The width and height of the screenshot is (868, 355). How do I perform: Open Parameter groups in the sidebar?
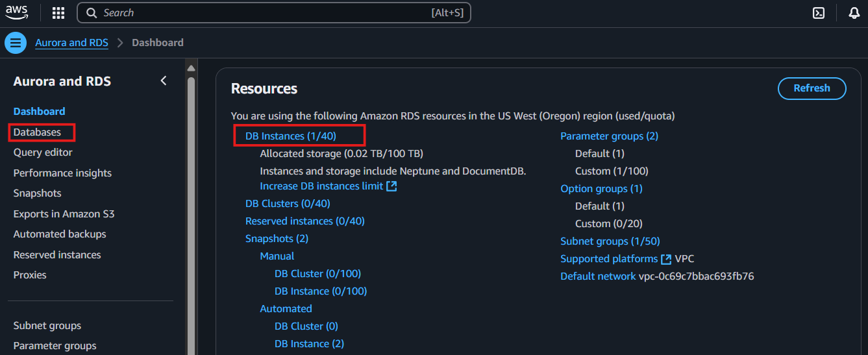pos(55,346)
